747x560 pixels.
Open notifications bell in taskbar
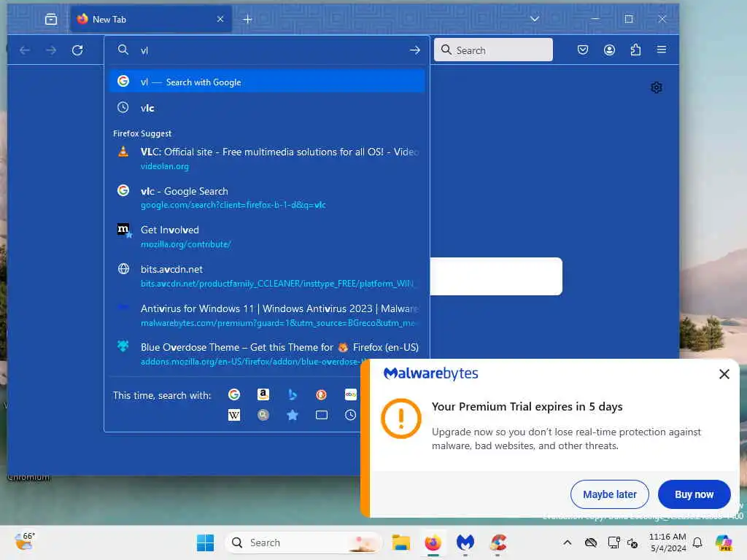(697, 542)
